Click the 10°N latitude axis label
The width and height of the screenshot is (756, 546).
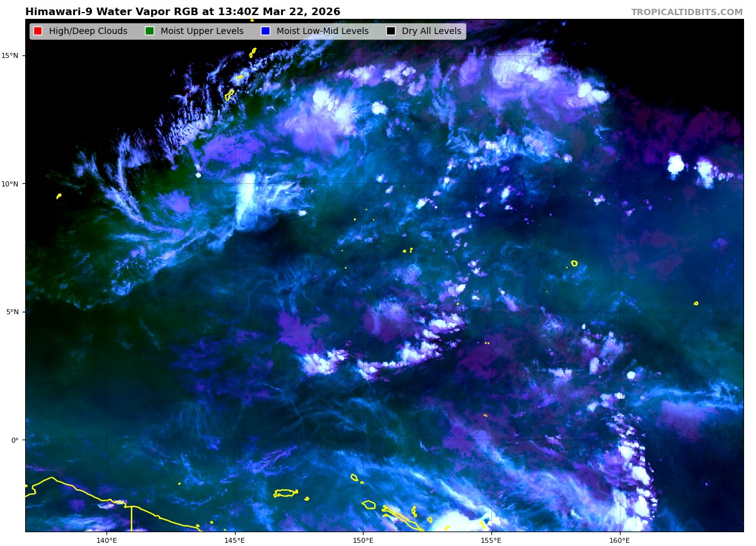coord(9,184)
